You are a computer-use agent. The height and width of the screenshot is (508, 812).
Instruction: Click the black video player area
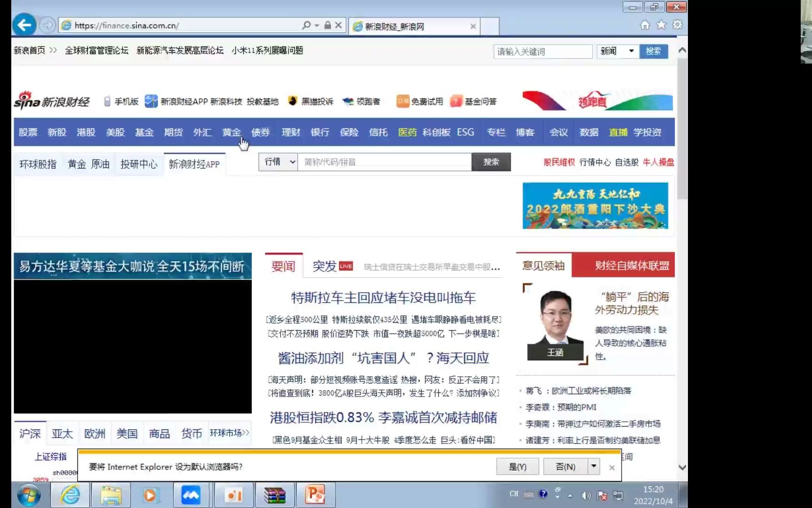[x=133, y=346]
